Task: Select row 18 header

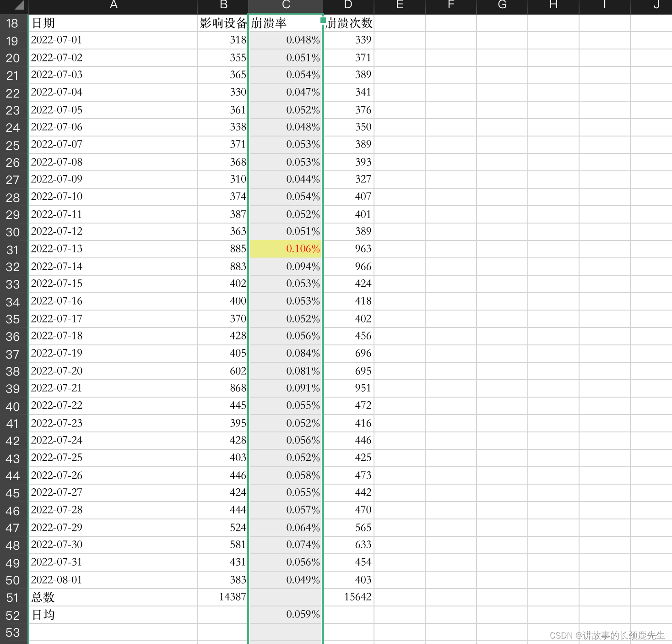Action: (x=14, y=23)
